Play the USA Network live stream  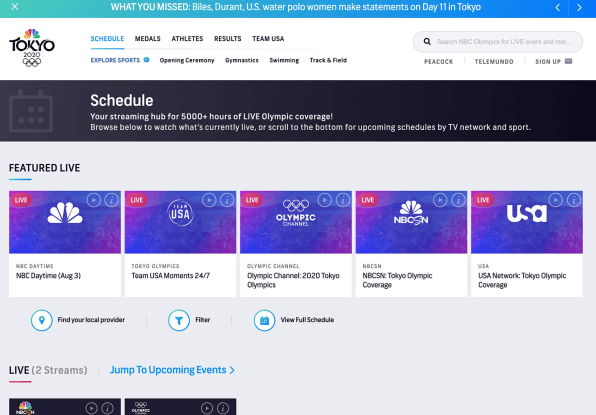(x=556, y=200)
